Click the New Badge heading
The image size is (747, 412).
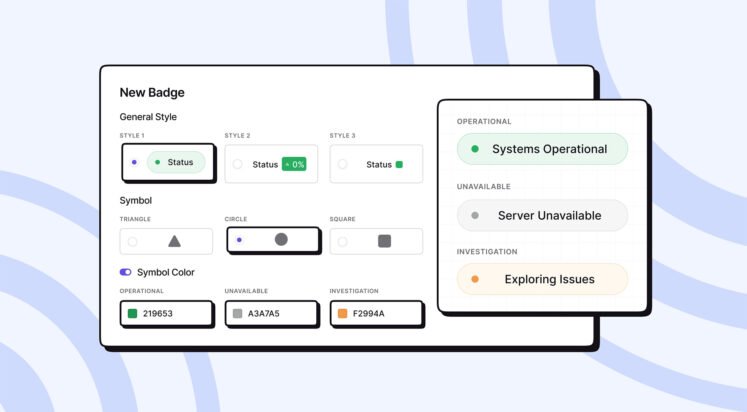(152, 92)
